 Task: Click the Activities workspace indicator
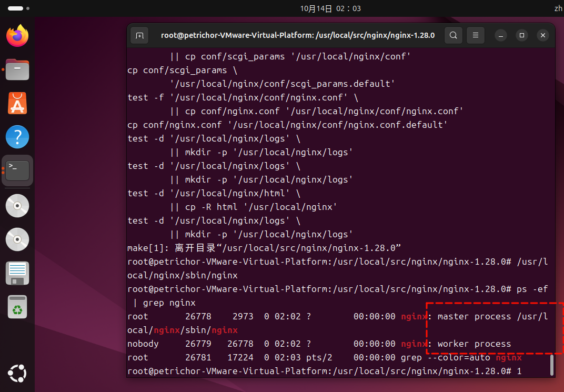[x=19, y=8]
